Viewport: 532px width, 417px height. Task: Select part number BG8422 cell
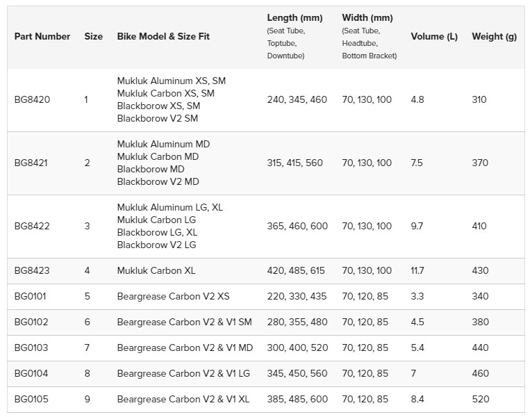coord(32,227)
